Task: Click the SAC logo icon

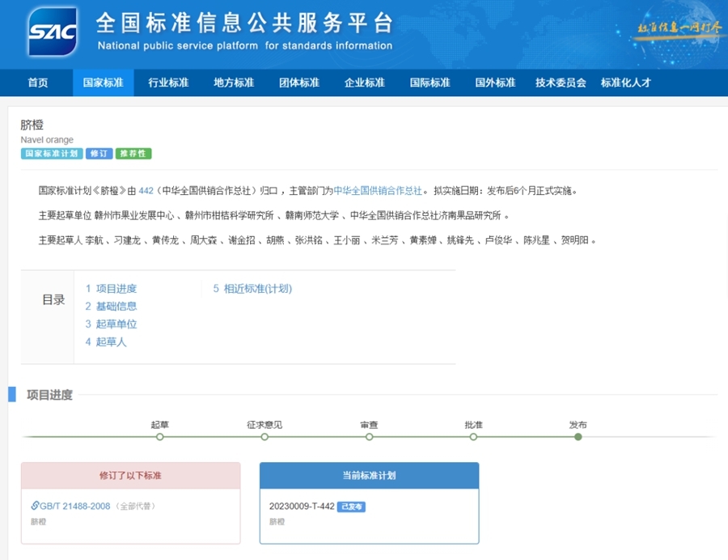Action: point(53,32)
